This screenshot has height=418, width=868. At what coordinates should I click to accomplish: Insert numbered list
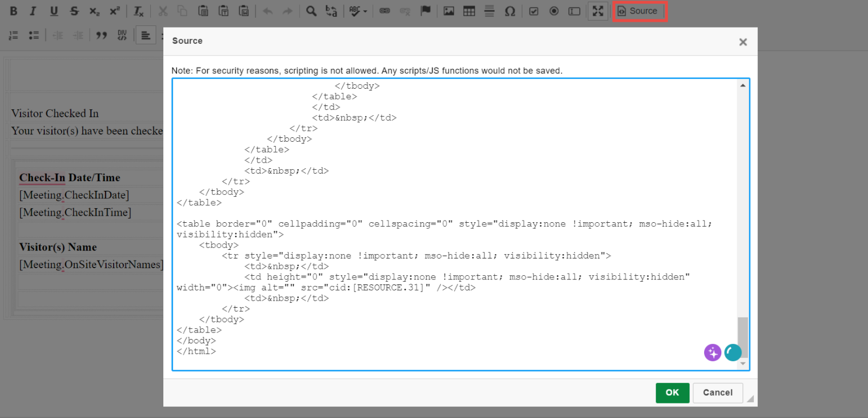[14, 35]
